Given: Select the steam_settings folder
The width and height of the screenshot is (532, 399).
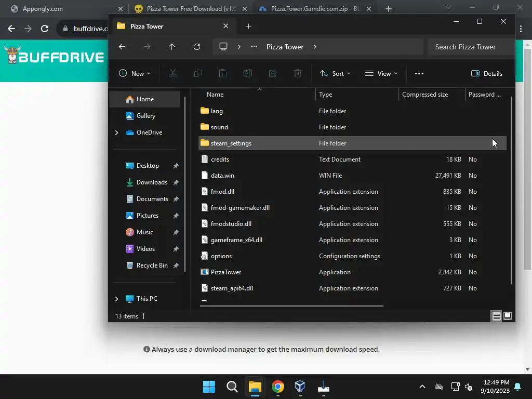Looking at the screenshot, I should click(x=352, y=143).
